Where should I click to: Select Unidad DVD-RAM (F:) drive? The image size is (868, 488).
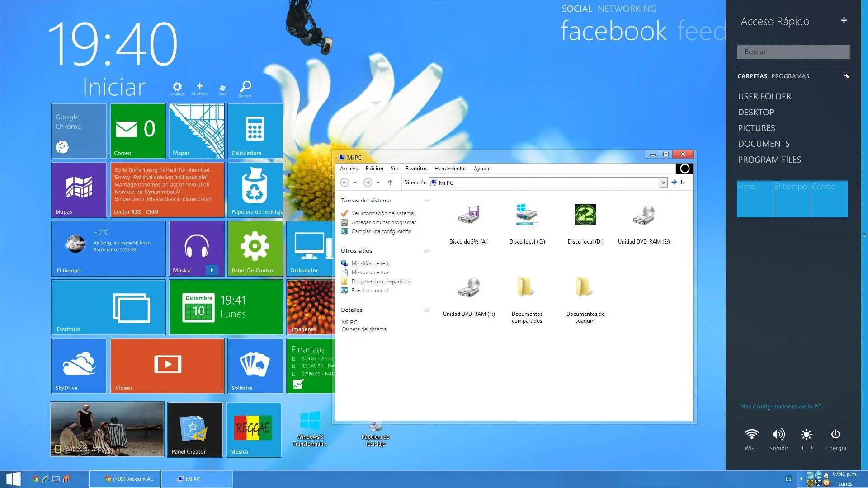[x=469, y=297]
